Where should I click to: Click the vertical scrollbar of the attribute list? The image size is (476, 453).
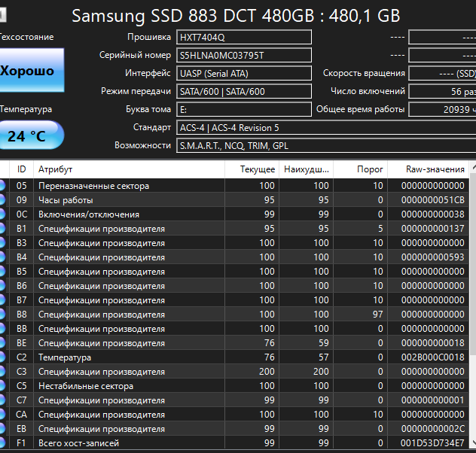pos(473,306)
